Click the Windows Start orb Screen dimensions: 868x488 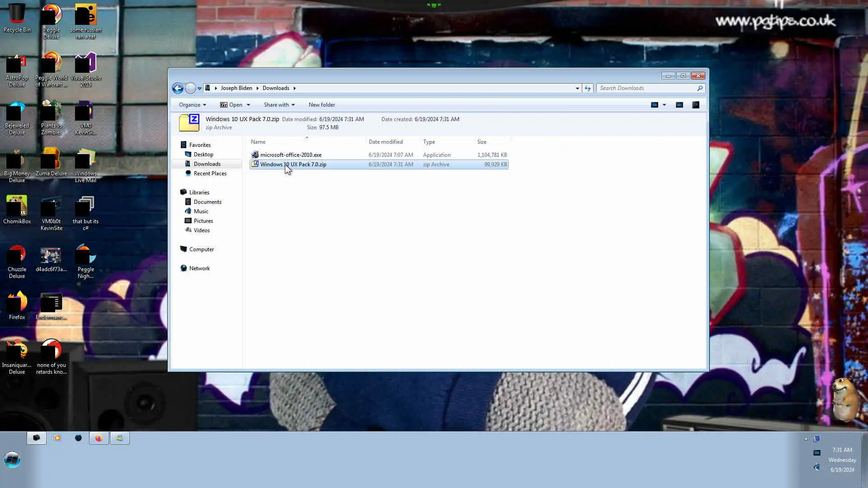point(12,460)
